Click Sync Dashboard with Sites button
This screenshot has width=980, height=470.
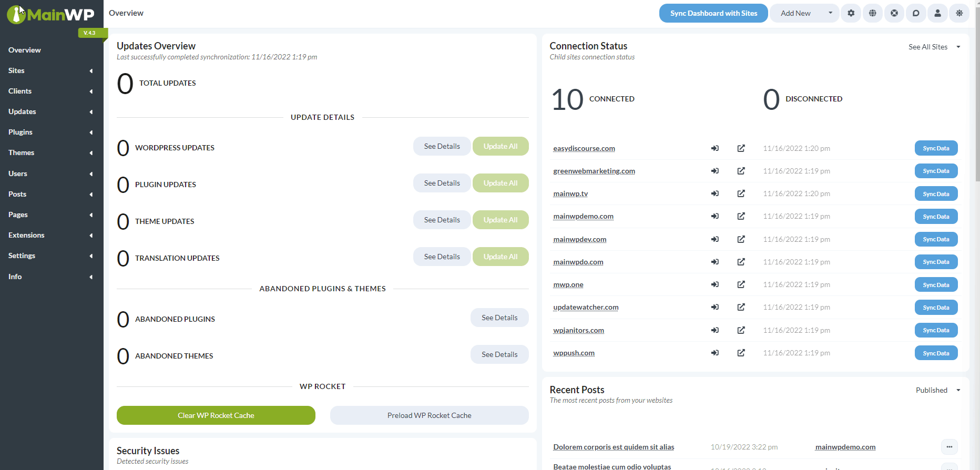point(713,13)
